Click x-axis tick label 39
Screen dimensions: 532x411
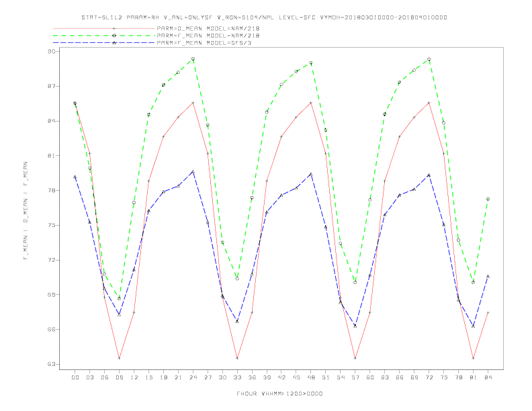[x=267, y=377]
